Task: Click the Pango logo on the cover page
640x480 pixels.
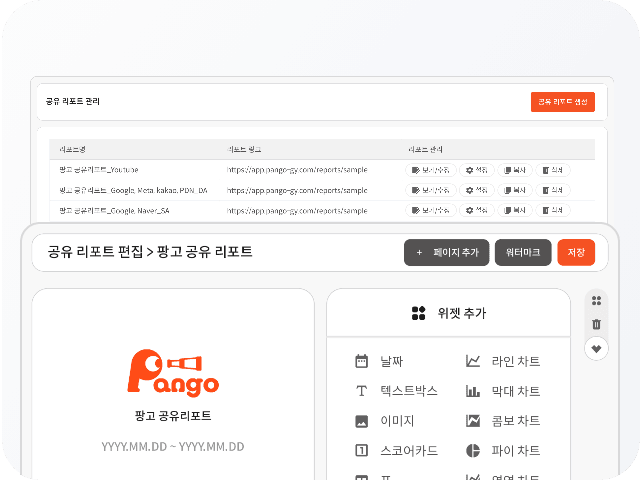Action: click(x=173, y=373)
